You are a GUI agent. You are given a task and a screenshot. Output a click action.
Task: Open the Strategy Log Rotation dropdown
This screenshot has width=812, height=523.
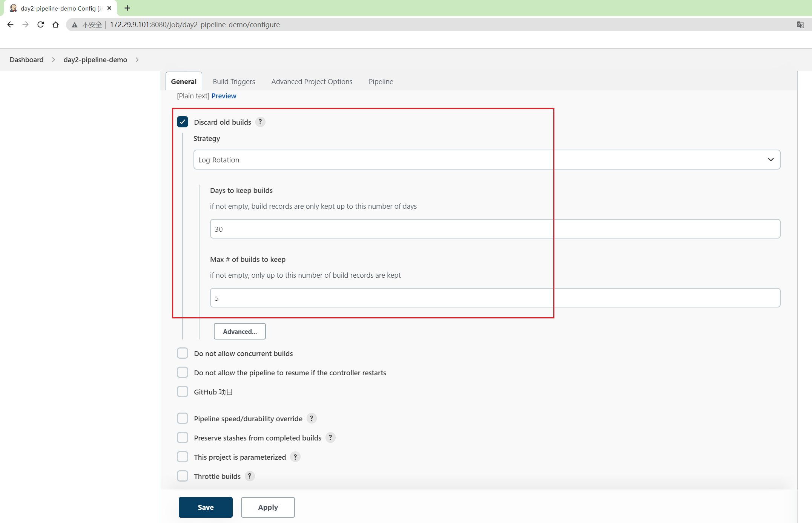point(487,160)
